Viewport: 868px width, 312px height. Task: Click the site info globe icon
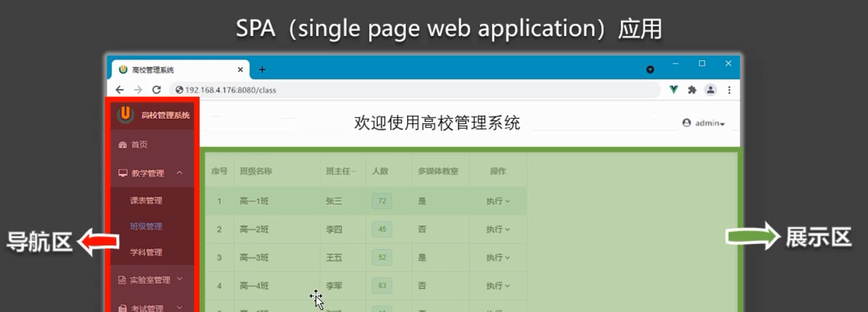pos(179,90)
